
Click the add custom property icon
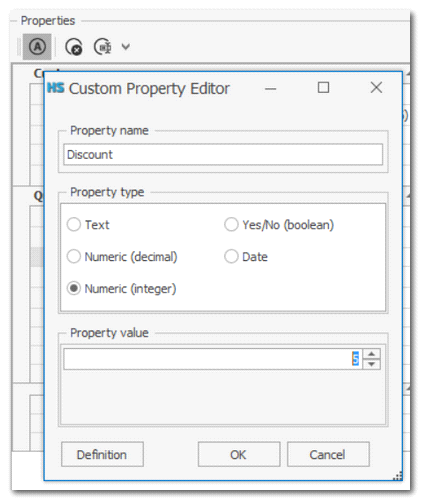[102, 47]
